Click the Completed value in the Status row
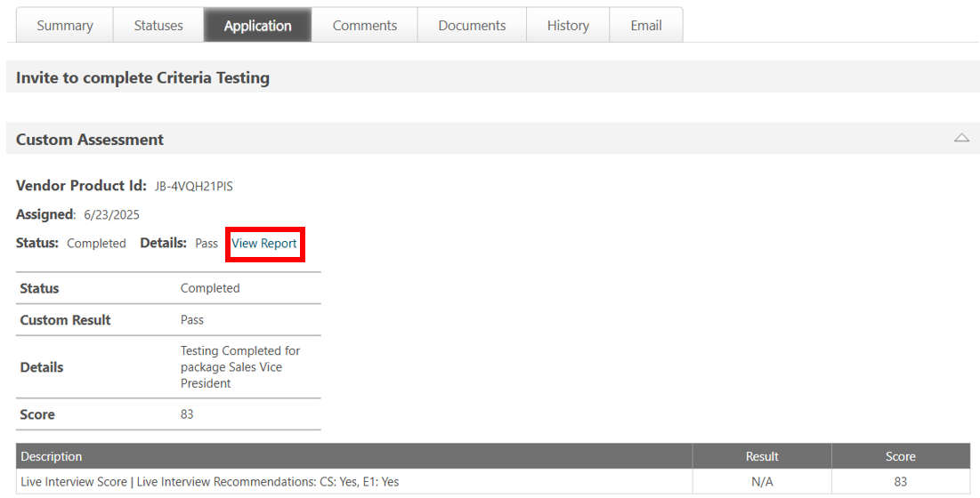The width and height of the screenshot is (980, 498). click(210, 288)
